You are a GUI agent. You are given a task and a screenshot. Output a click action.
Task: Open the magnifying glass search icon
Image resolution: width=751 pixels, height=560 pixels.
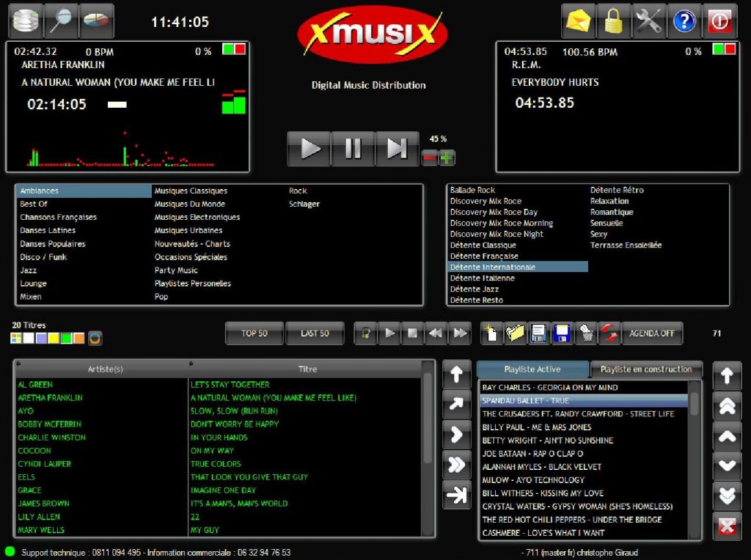click(x=62, y=21)
